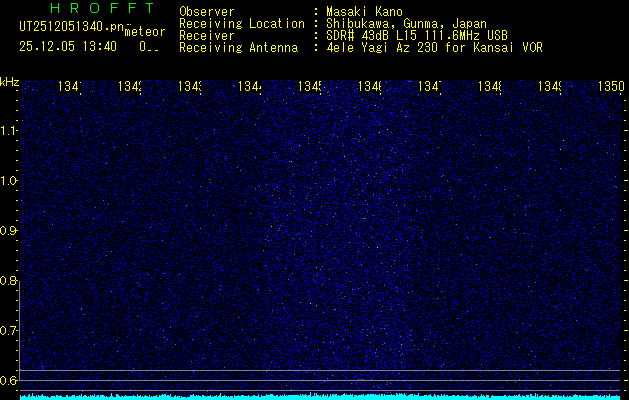Click the 0.6 kHz frequency tick

click(9, 380)
